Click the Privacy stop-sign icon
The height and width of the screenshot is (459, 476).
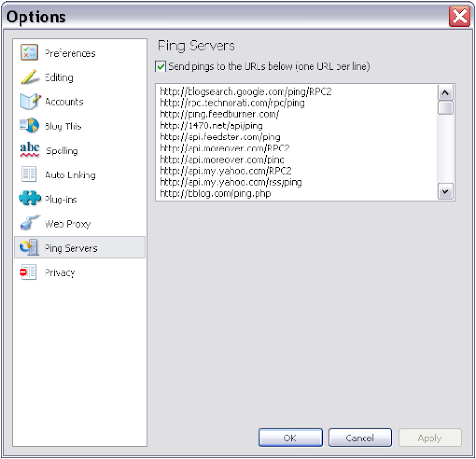pyautogui.click(x=29, y=272)
